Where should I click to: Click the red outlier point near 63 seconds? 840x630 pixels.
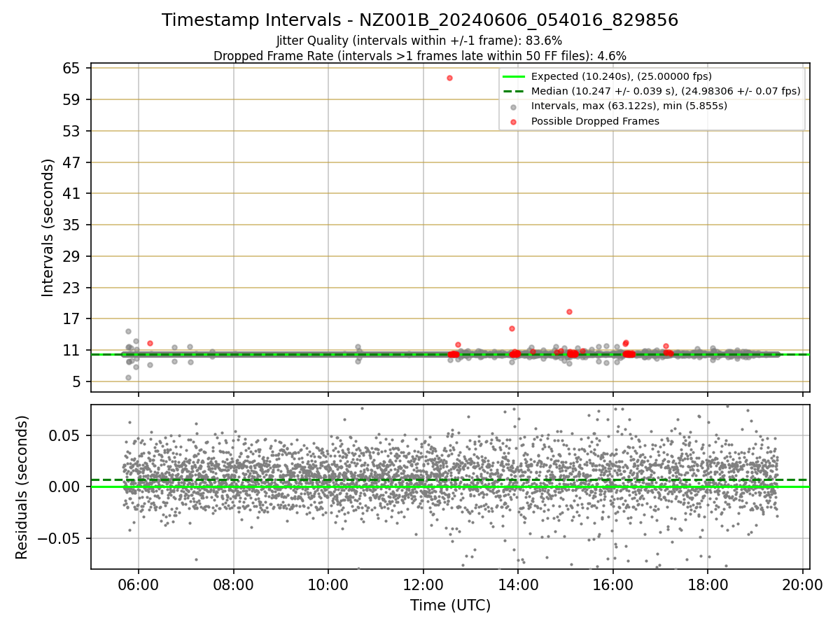[449, 78]
